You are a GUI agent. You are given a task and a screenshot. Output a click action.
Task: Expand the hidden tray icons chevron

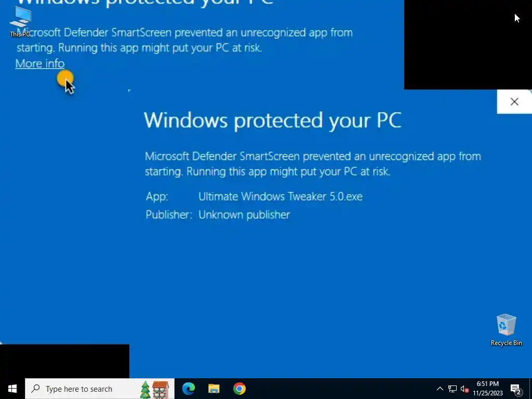pyautogui.click(x=440, y=389)
